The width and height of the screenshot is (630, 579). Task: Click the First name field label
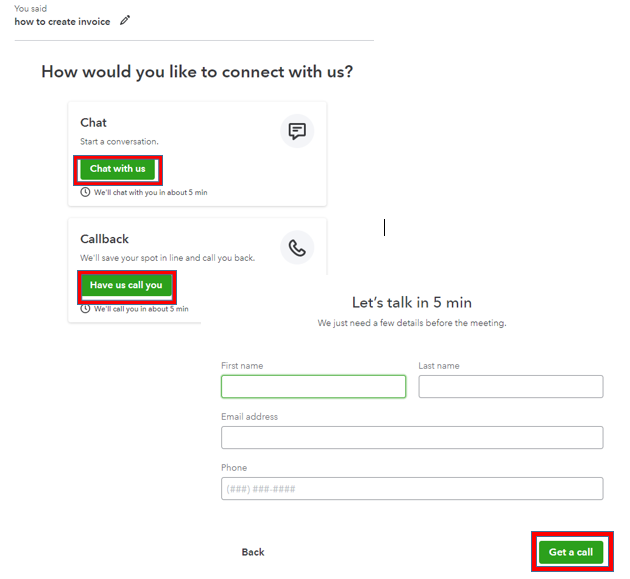pyautogui.click(x=242, y=366)
